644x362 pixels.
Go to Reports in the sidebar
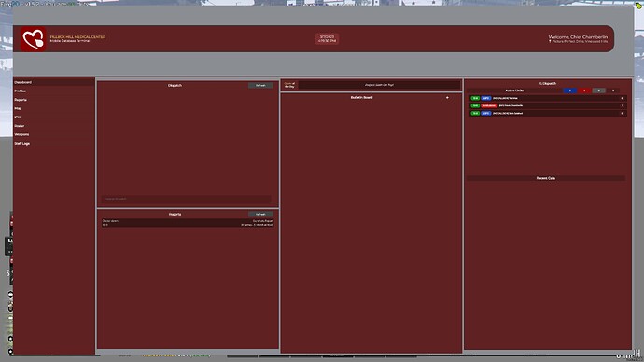point(54,100)
